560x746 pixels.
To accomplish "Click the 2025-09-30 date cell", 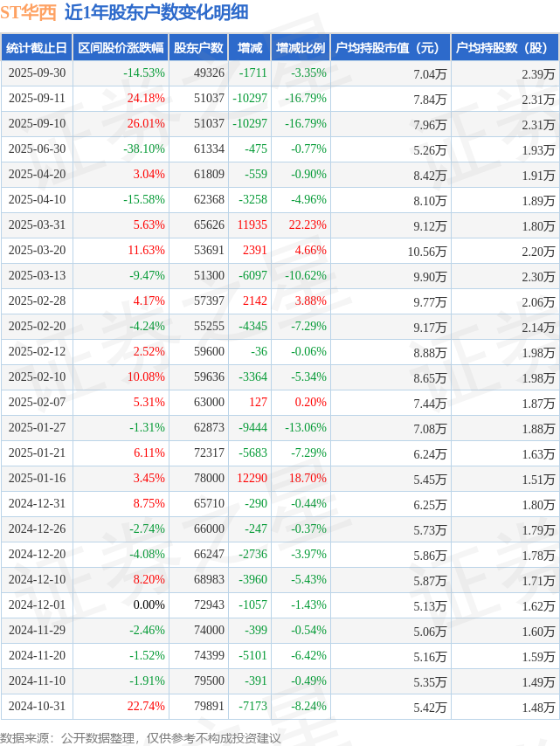I will click(36, 73).
